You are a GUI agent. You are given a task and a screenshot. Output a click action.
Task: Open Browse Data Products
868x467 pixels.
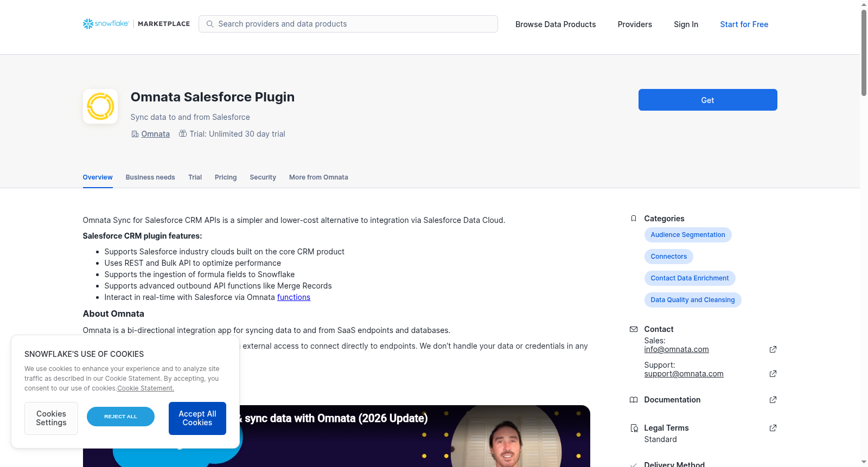click(x=556, y=24)
